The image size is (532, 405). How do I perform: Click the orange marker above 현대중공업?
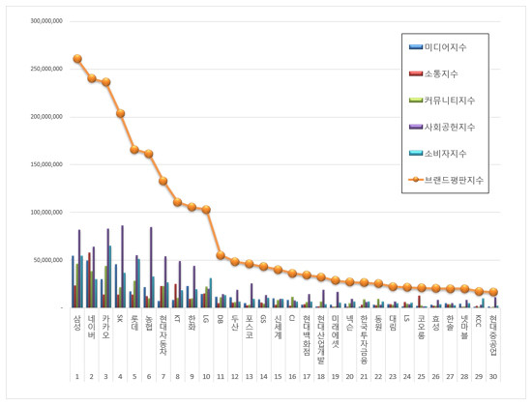[x=493, y=292]
